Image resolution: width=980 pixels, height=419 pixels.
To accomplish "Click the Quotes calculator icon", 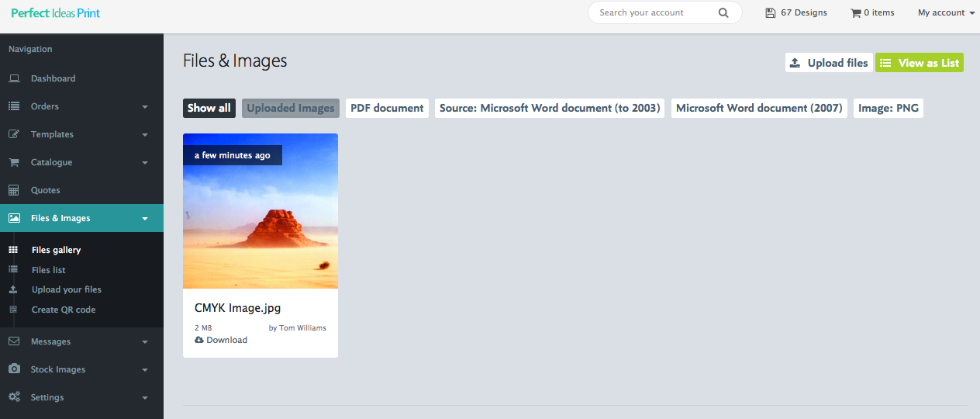I will 14,190.
